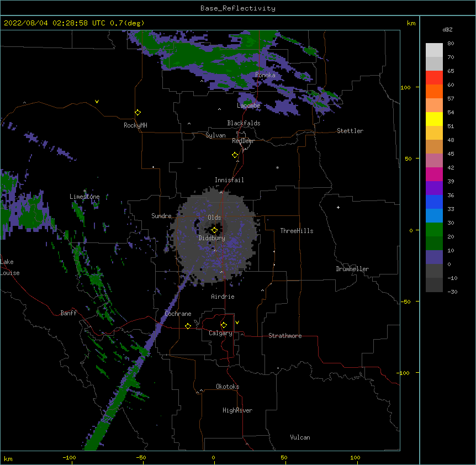Select the red 65 dBZ legend swatch
Viewport: 476px width, 465px height.
(434, 78)
